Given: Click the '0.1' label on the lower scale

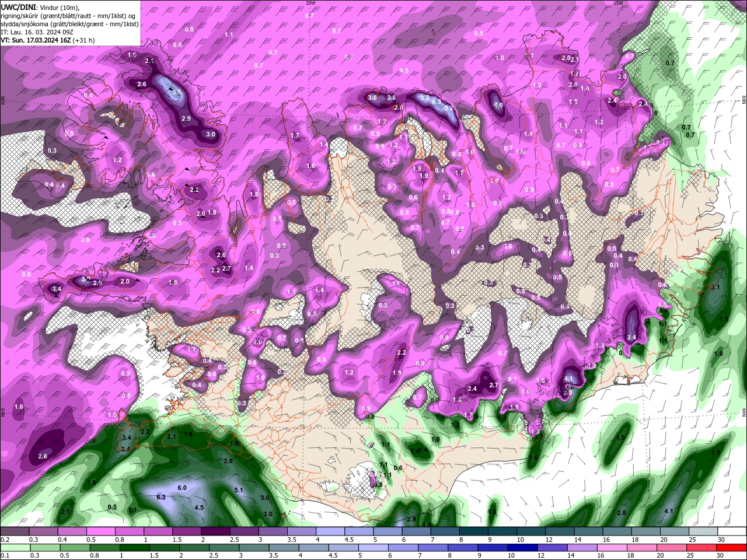Looking at the screenshot, I should coord(5,555).
